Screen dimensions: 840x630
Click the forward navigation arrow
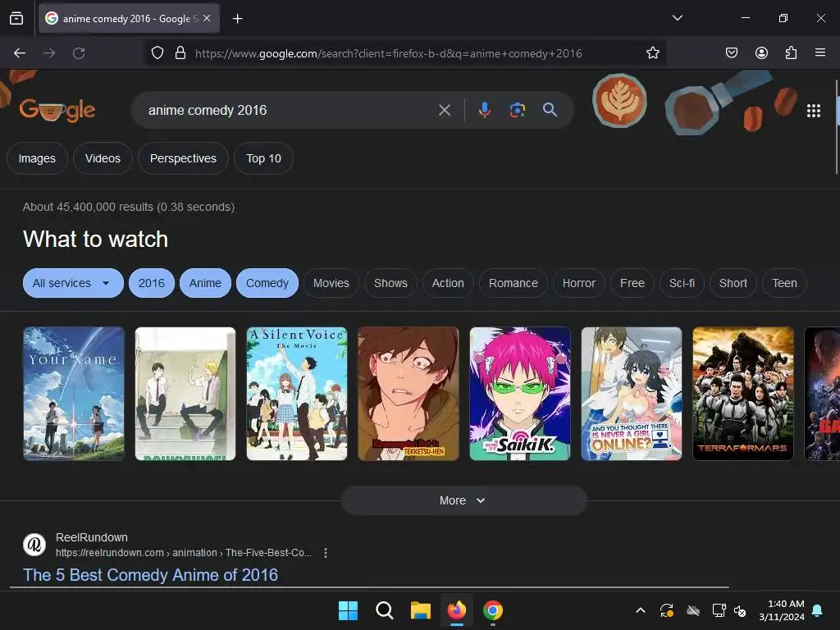coord(49,53)
